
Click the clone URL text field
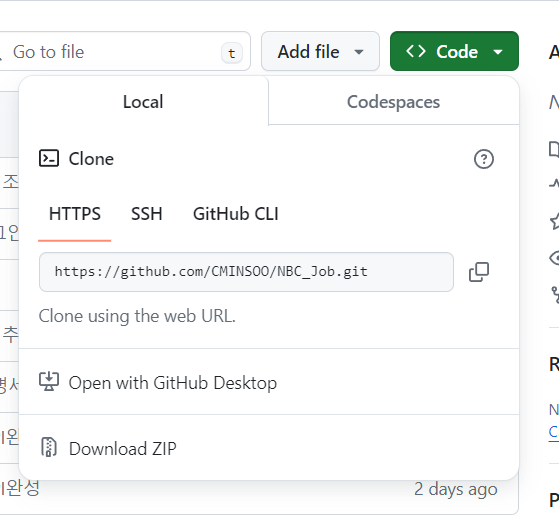coord(246,272)
